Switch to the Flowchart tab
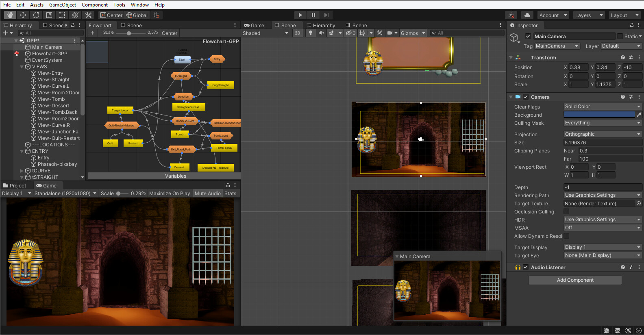 (x=100, y=25)
